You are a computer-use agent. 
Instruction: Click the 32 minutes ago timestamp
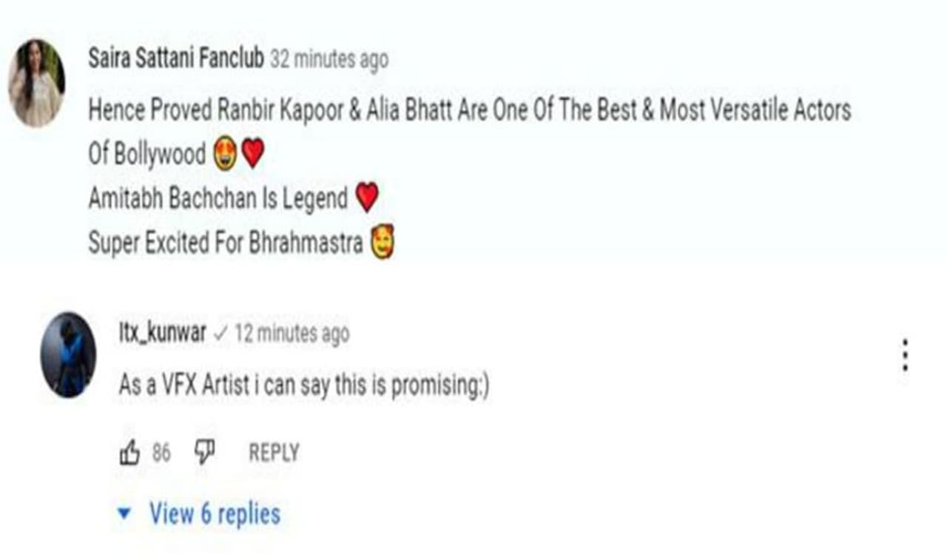329,60
